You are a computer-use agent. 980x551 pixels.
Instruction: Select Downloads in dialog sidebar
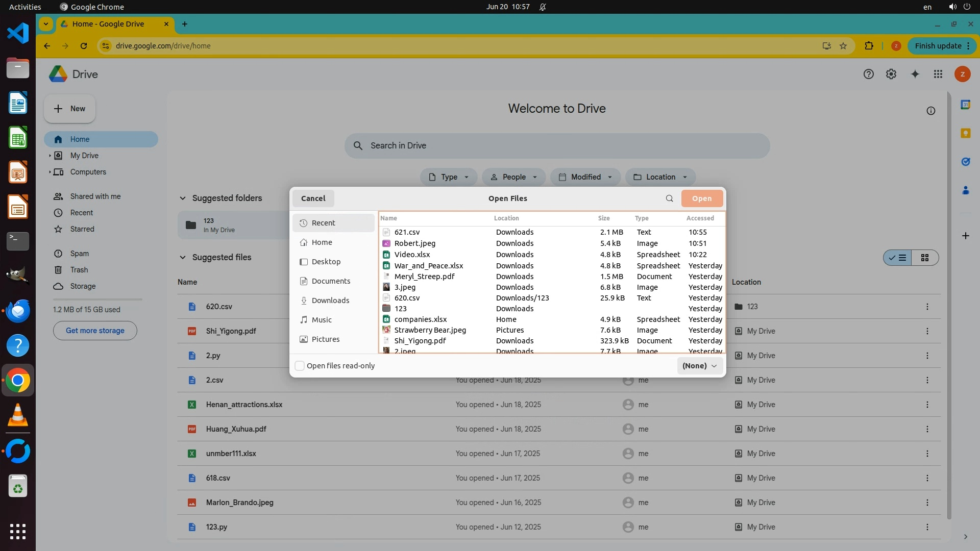pos(330,300)
